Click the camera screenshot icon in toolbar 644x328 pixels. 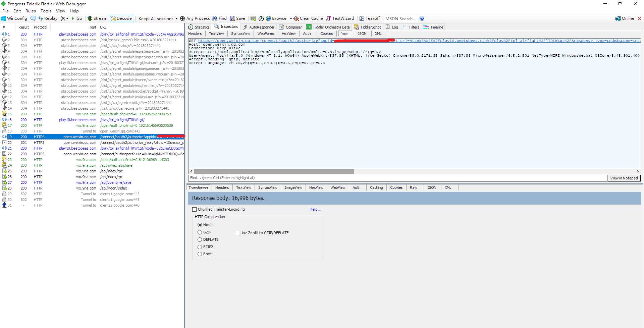(x=253, y=18)
